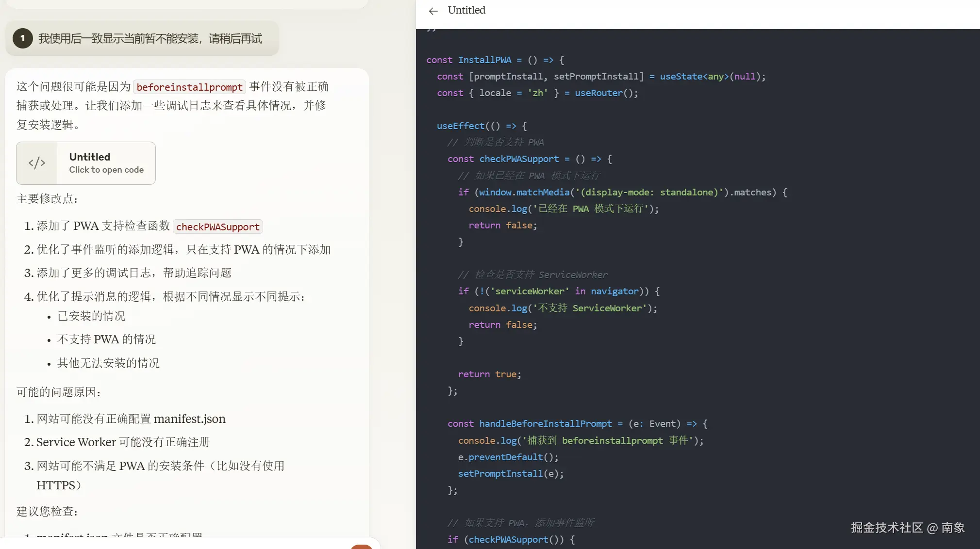Click the return true statement in code
The height and width of the screenshot is (549, 980).
coord(488,374)
